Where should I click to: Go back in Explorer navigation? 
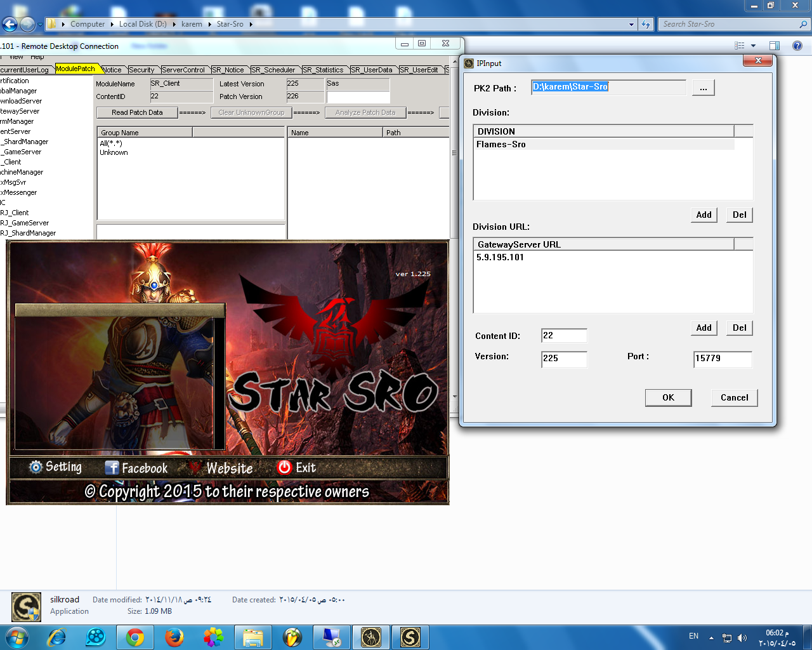coord(10,24)
